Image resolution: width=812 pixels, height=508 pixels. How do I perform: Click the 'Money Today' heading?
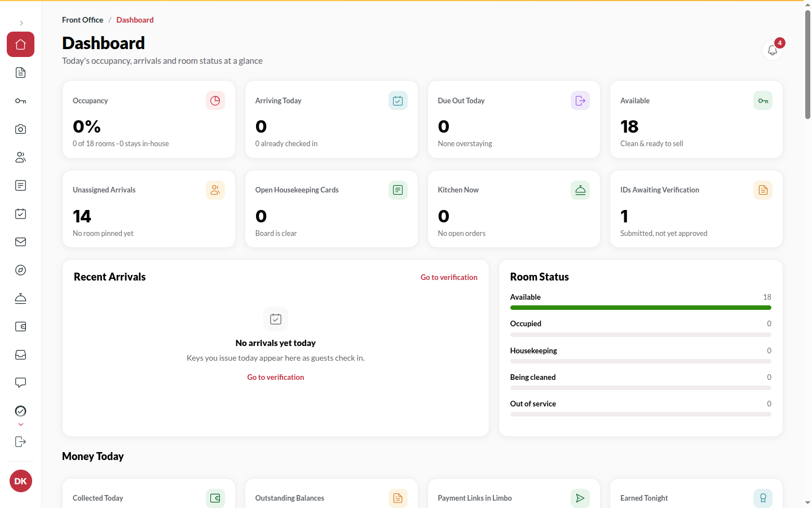(x=93, y=456)
